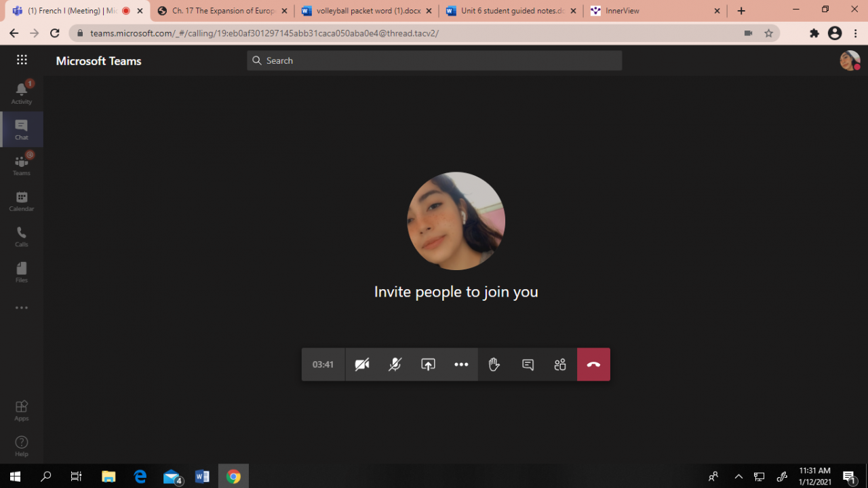This screenshot has width=868, height=488.
Task: Click the 'Invite people to join you' text
Action: (456, 292)
